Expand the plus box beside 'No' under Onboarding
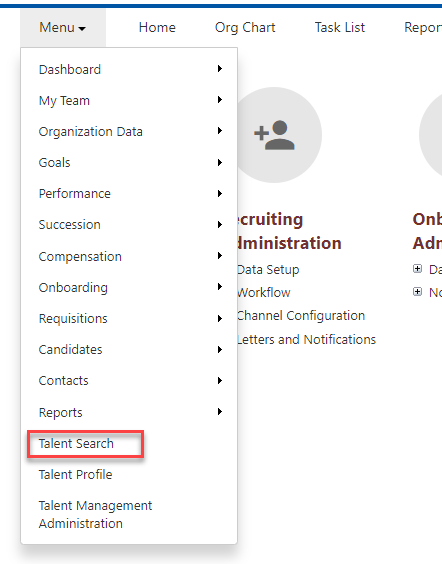Screen dimensions: 442x564 tap(417, 292)
